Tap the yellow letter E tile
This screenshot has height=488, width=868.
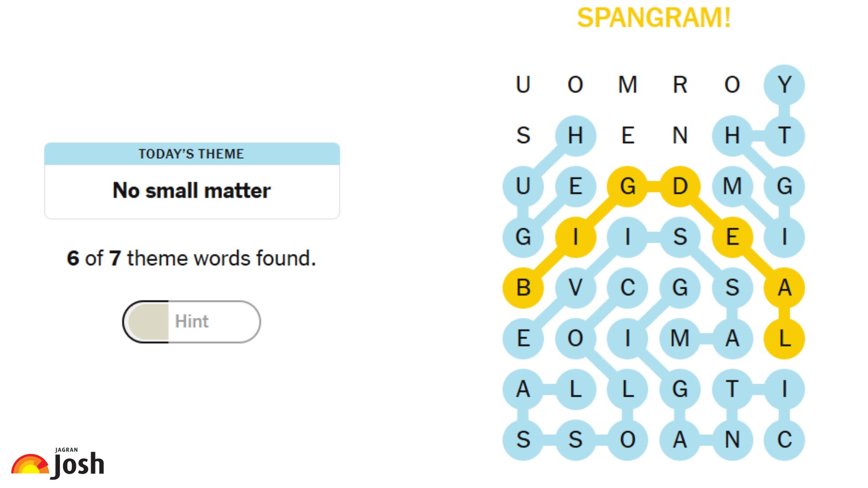pos(732,237)
